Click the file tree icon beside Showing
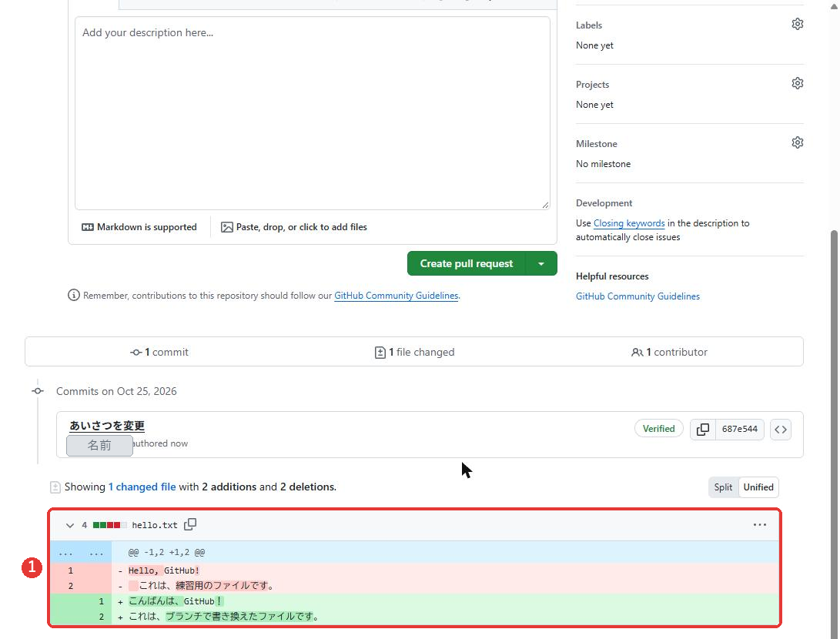 pos(55,487)
